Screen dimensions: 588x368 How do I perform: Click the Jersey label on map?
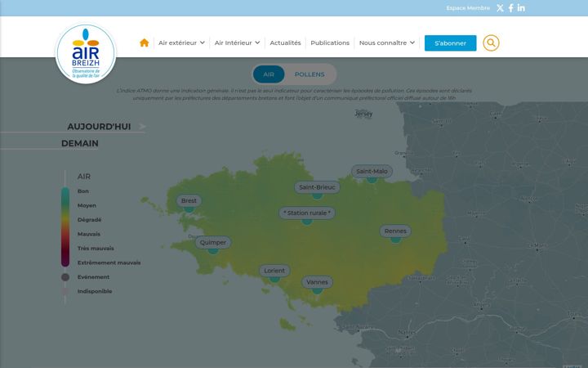click(363, 114)
